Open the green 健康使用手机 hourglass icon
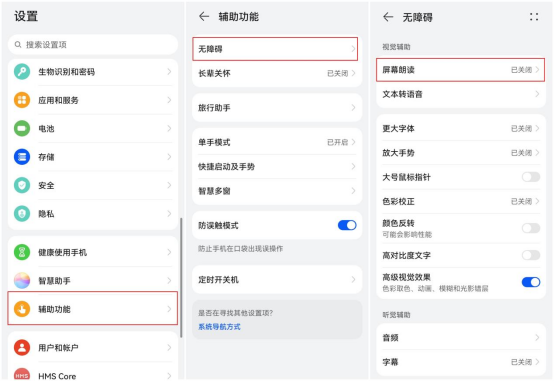 (x=22, y=252)
